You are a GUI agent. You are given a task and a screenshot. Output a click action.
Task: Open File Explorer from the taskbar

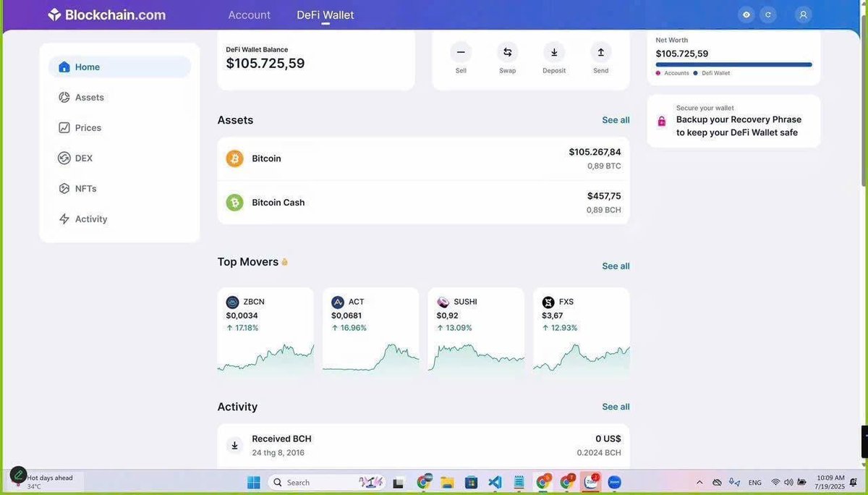point(447,482)
